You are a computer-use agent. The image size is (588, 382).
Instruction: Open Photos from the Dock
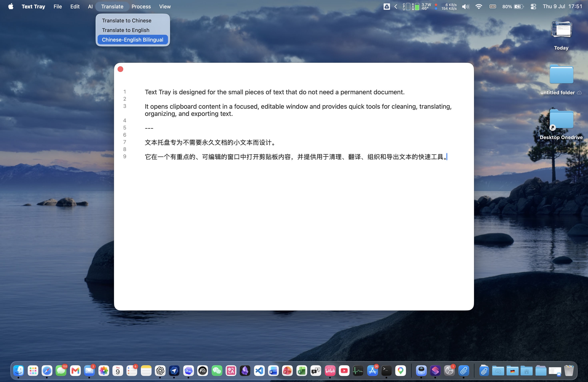(x=104, y=370)
